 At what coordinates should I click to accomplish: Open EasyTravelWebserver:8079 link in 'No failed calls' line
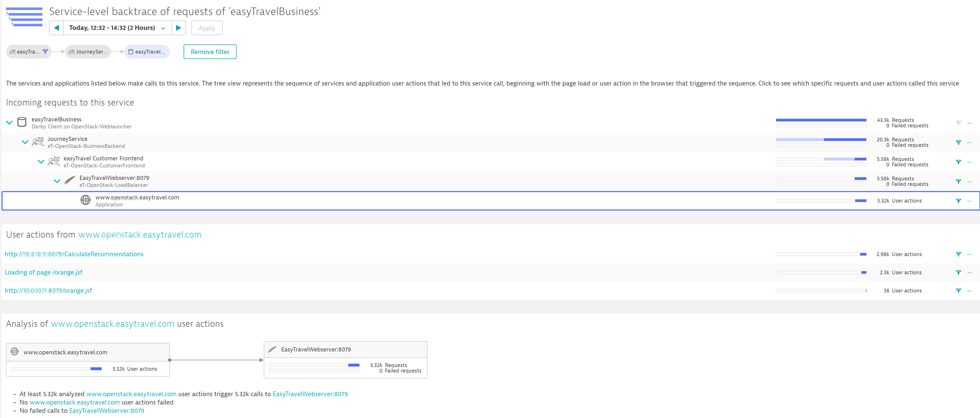pos(107,411)
